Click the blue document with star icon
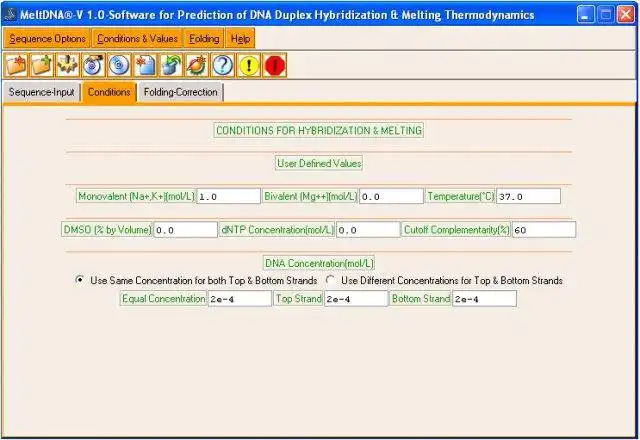640x440 pixels. (146, 65)
